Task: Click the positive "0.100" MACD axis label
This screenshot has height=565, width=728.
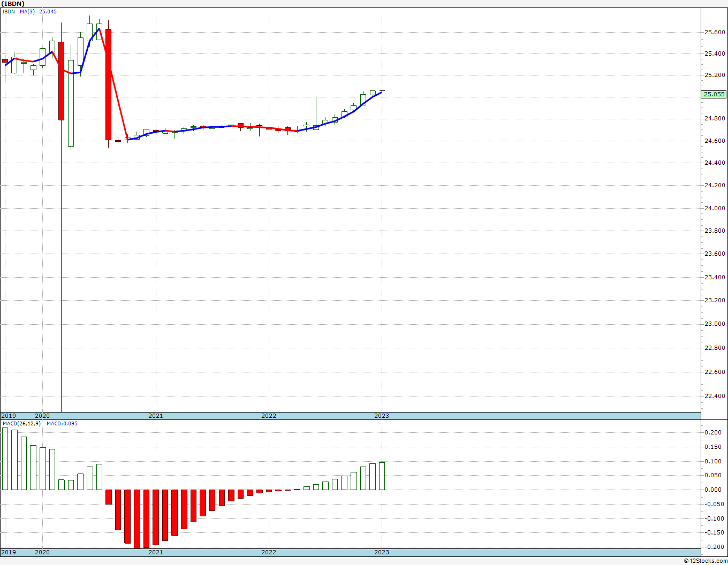Action: tap(713, 461)
